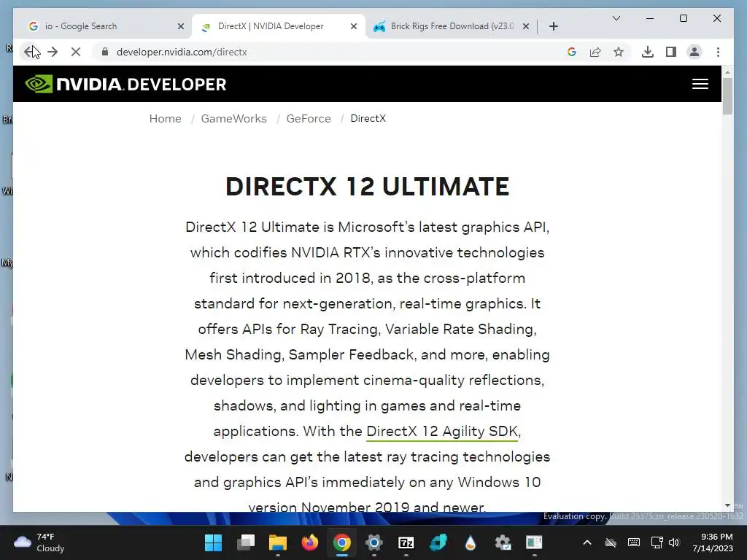Click the page vertical scrollbar thumb
Screen dimensions: 747x560
pos(727,96)
